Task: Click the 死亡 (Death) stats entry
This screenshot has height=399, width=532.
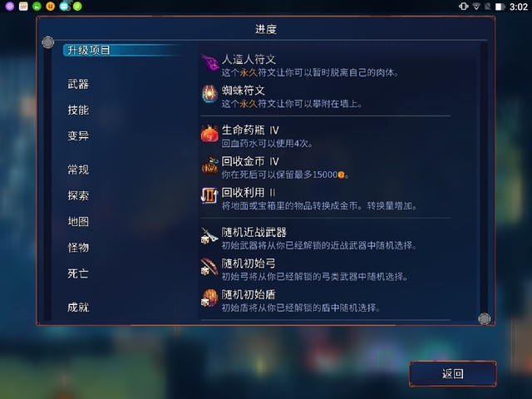Action: [78, 273]
